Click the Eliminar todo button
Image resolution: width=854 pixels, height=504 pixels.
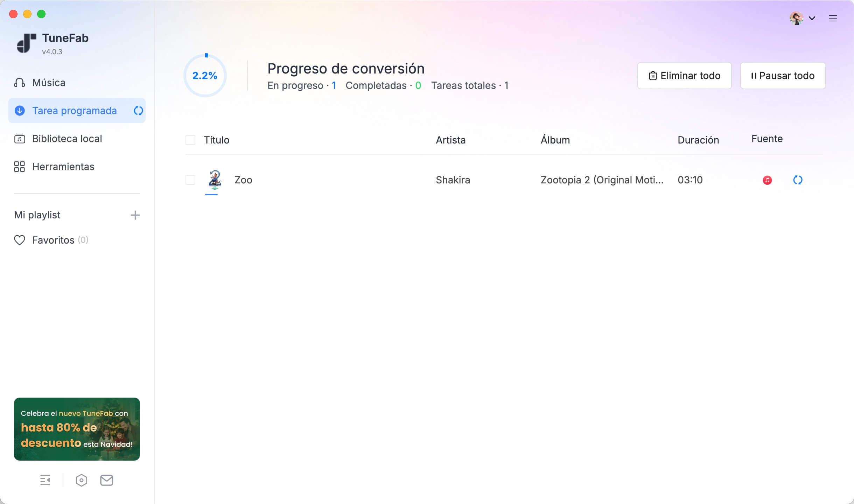[x=684, y=76]
